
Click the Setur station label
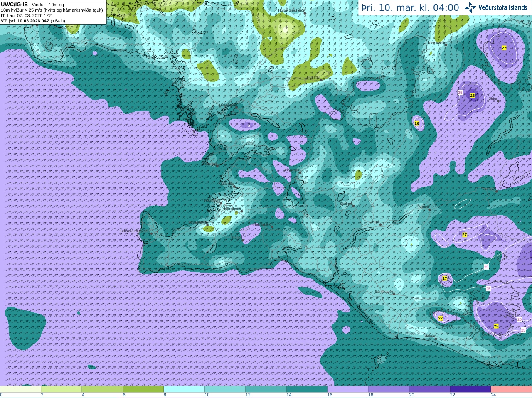pos(493,99)
